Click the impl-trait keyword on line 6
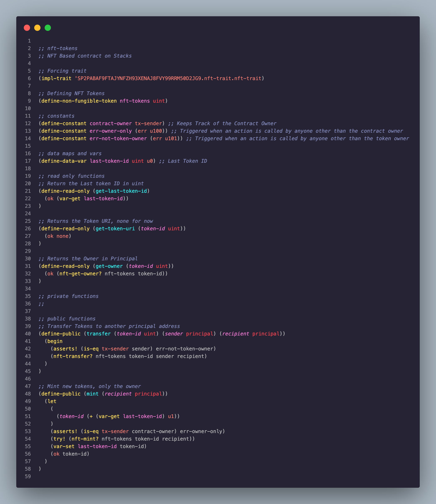This screenshot has height=504, width=436. click(57, 78)
